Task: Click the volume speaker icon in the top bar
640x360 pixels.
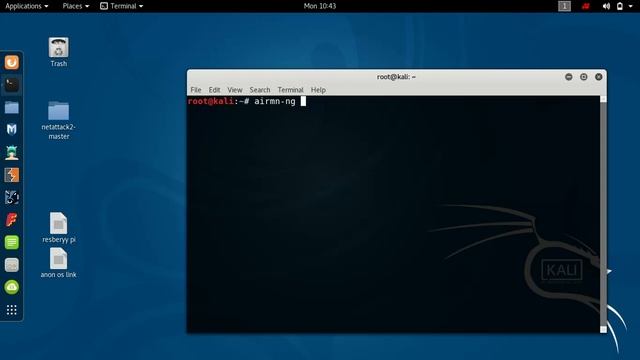Action: pos(607,6)
